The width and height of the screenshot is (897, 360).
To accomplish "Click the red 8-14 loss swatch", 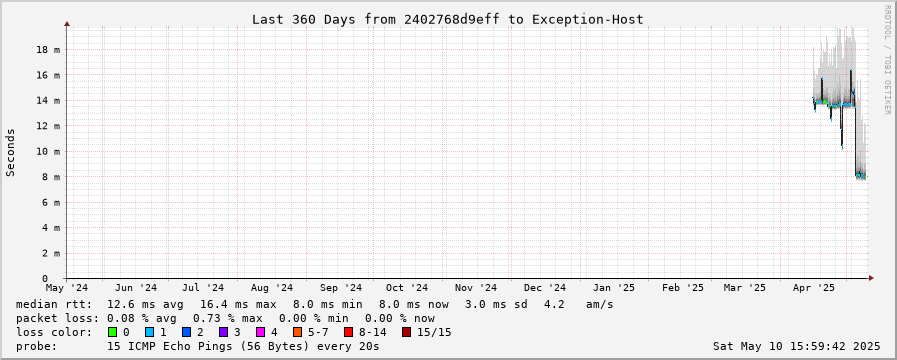I will point(348,332).
